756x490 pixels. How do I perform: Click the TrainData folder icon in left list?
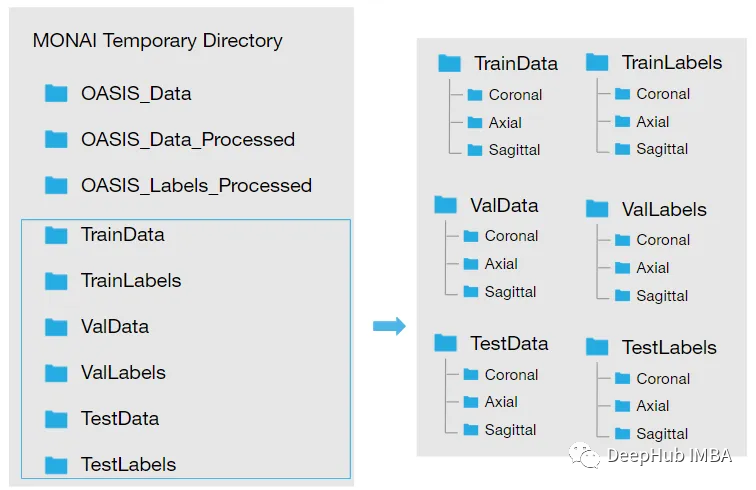point(56,235)
